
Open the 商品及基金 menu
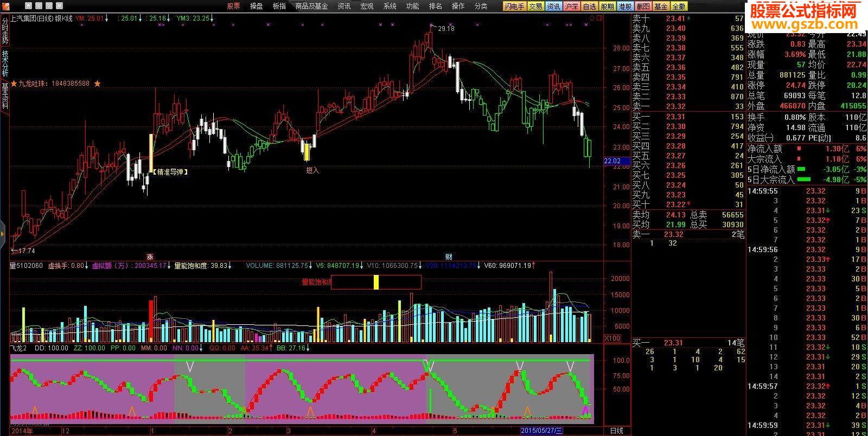click(x=311, y=6)
